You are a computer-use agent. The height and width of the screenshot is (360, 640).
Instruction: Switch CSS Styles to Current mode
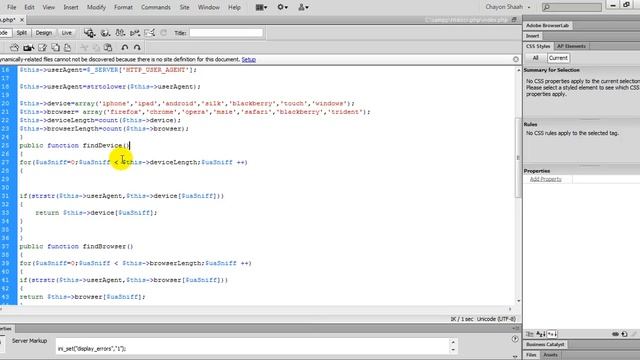(x=558, y=58)
